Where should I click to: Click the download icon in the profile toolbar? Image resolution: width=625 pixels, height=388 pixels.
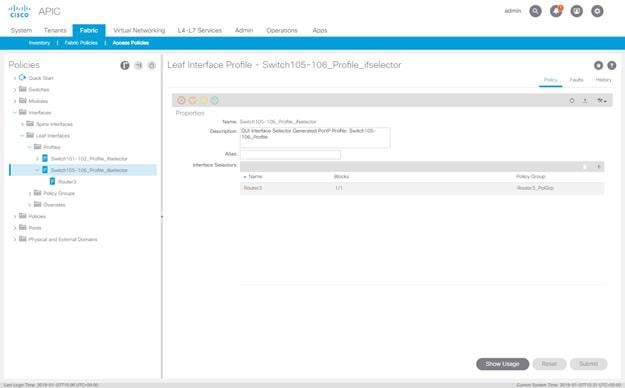pyautogui.click(x=585, y=101)
